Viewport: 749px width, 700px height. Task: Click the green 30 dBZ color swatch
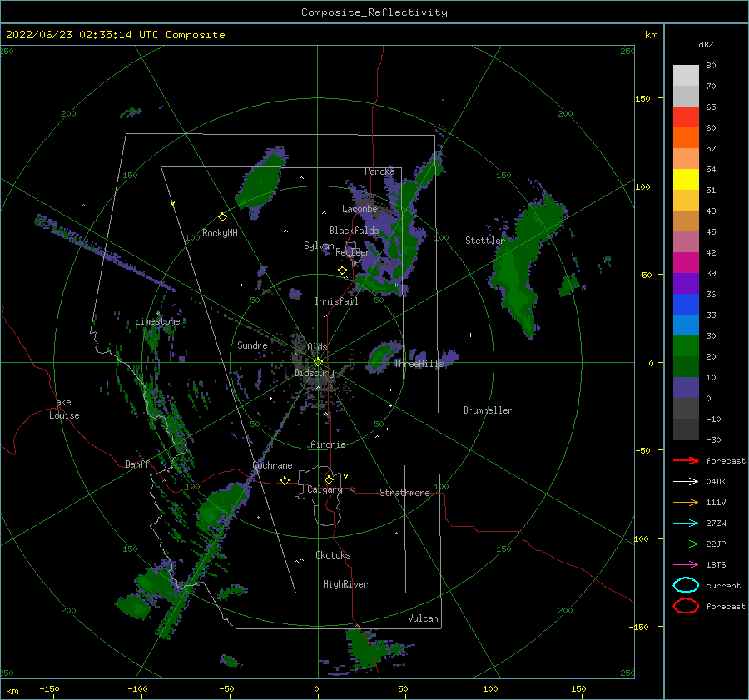click(x=686, y=345)
